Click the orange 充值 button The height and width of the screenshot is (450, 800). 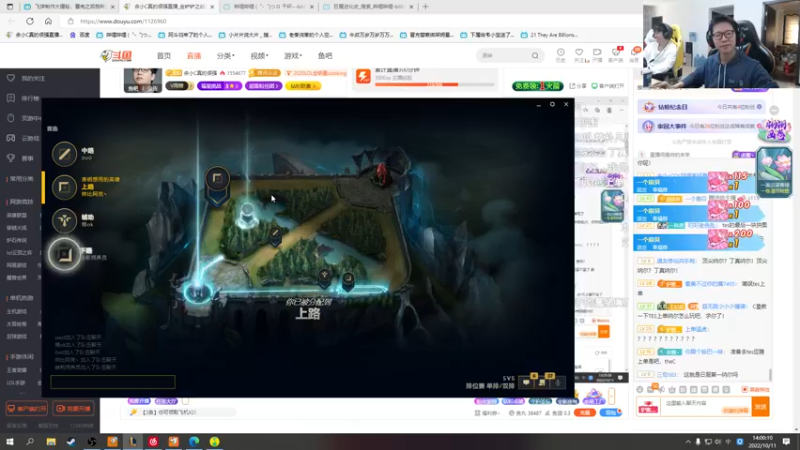pyautogui.click(x=585, y=412)
